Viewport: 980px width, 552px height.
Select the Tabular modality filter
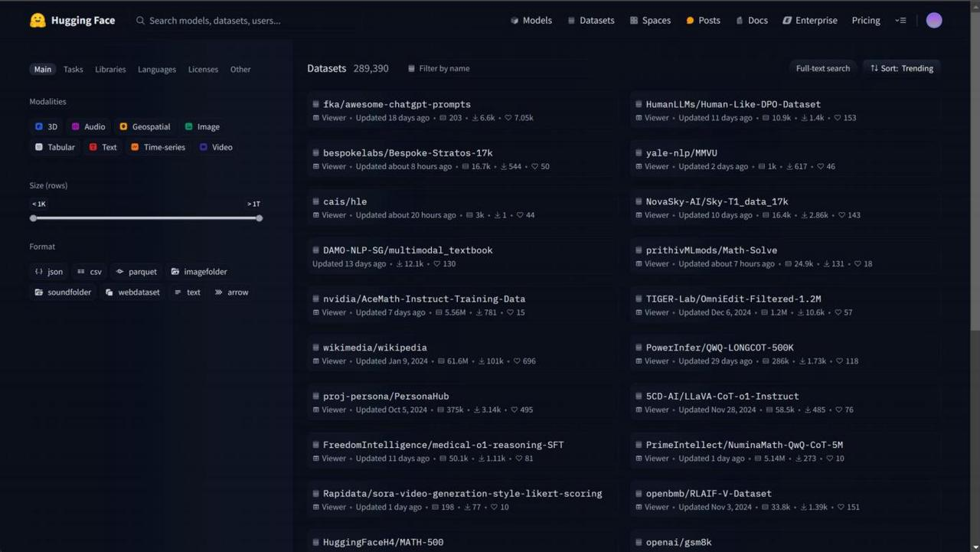54,147
